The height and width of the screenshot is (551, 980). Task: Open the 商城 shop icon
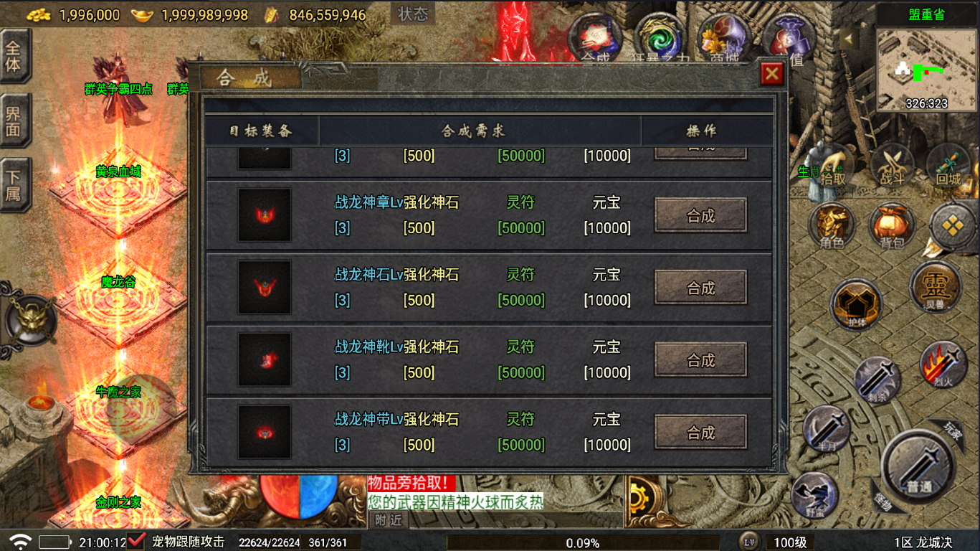(x=727, y=37)
